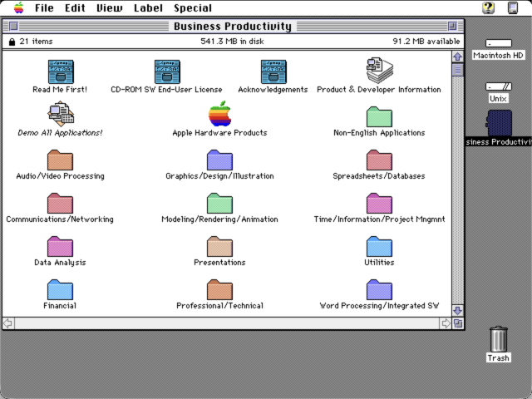
Task: Click the "Presentations" label text
Action: tap(219, 263)
